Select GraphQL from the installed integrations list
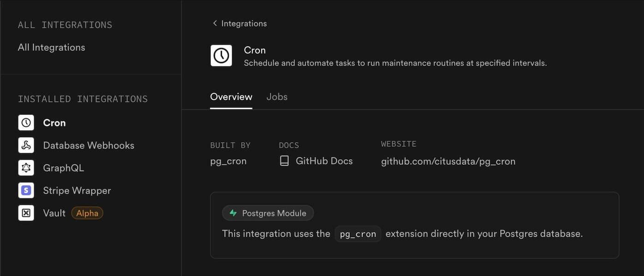Image resolution: width=644 pixels, height=276 pixels. coord(63,168)
